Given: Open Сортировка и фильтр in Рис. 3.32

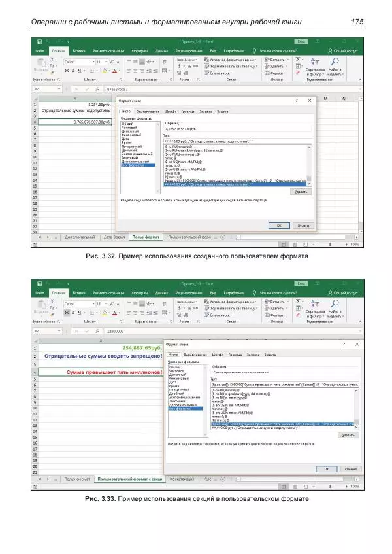Looking at the screenshot, I should [x=315, y=67].
